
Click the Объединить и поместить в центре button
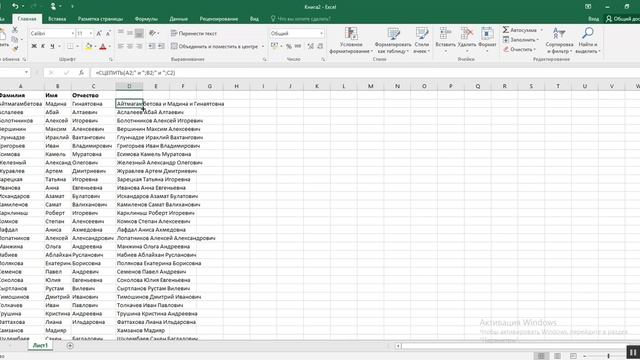click(214, 47)
